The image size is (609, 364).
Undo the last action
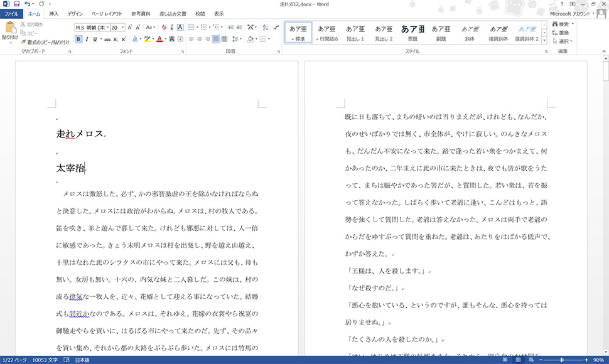click(x=27, y=4)
